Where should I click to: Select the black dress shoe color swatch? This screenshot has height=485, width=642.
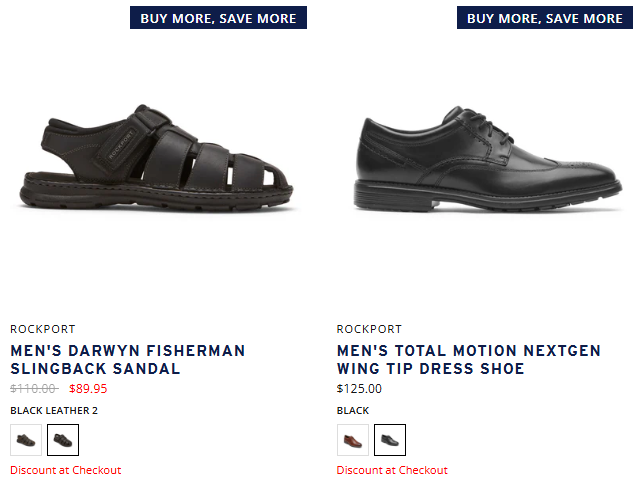coord(390,440)
